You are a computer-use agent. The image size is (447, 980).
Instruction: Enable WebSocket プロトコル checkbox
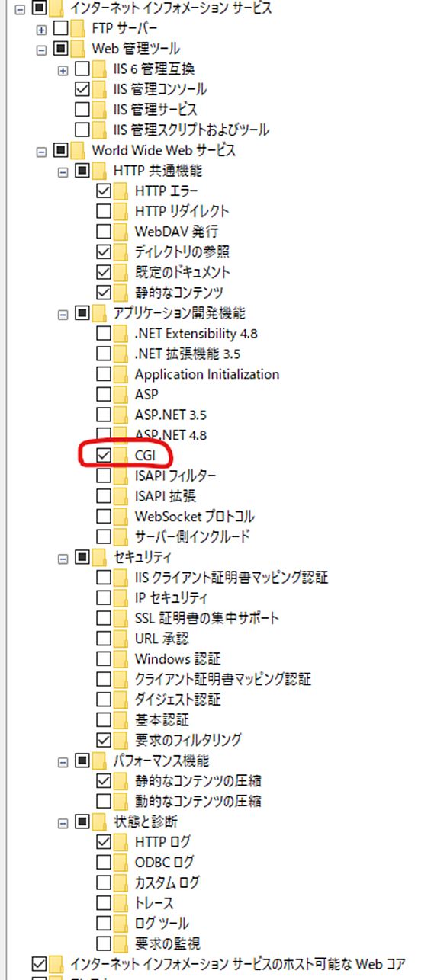tap(104, 517)
